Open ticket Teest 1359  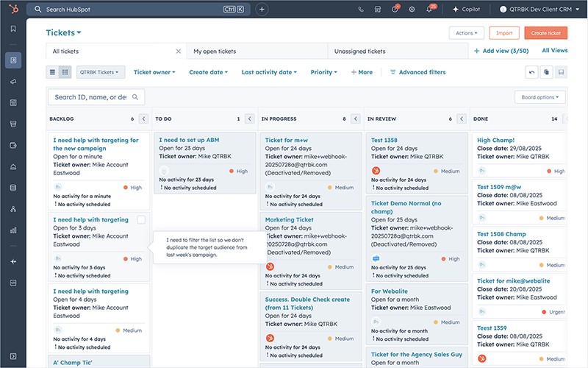point(492,328)
